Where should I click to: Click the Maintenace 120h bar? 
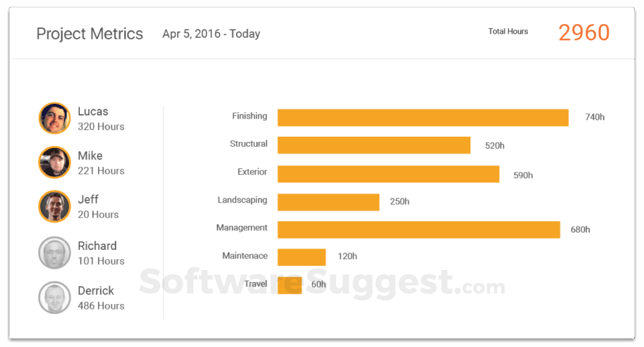302,257
